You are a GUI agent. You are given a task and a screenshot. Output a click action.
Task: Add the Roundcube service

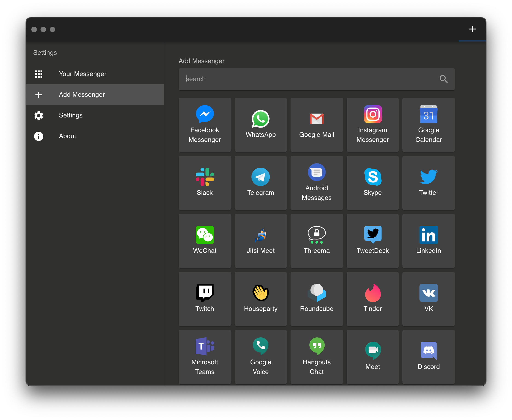tap(317, 299)
